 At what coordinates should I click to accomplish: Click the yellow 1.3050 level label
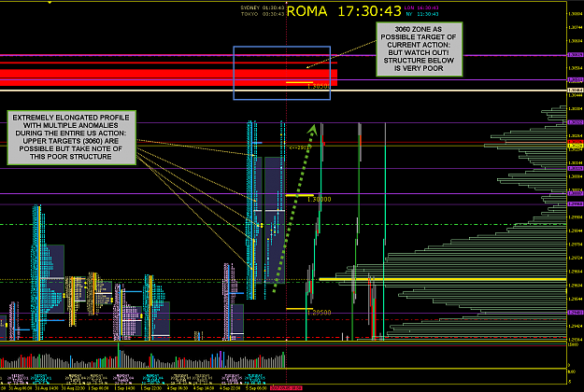319,86
